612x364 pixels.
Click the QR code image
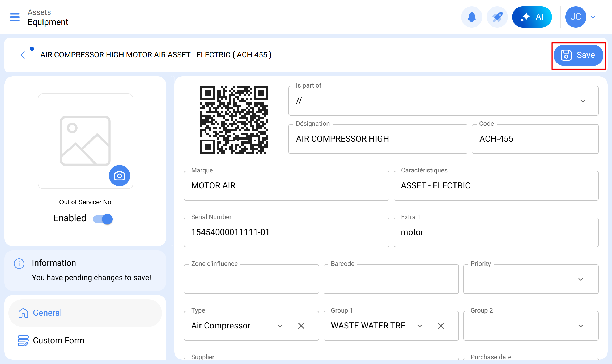(x=234, y=120)
